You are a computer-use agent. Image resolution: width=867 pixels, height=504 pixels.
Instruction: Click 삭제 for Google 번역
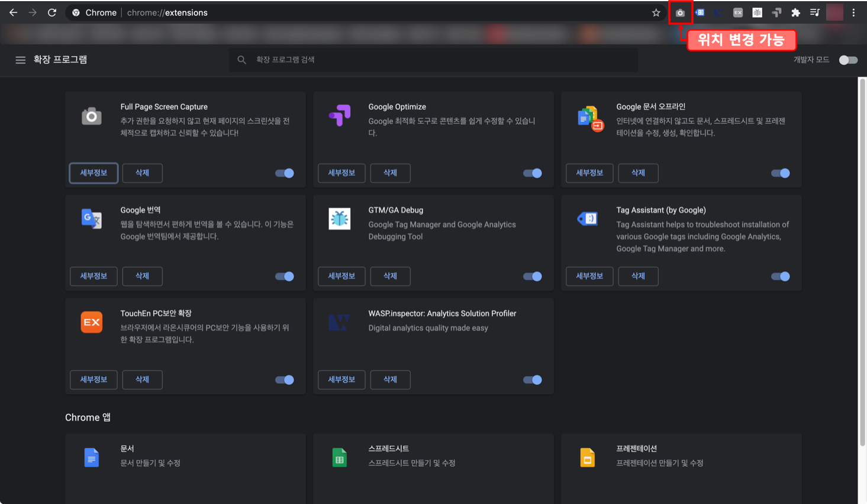point(142,276)
